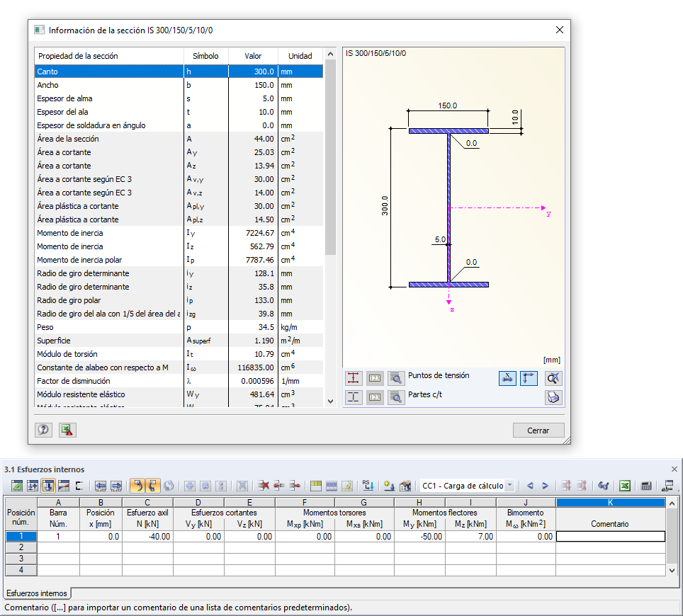Image resolution: width=683 pixels, height=616 pixels.
Task: Toggle dimension display in section view
Action: (x=507, y=378)
